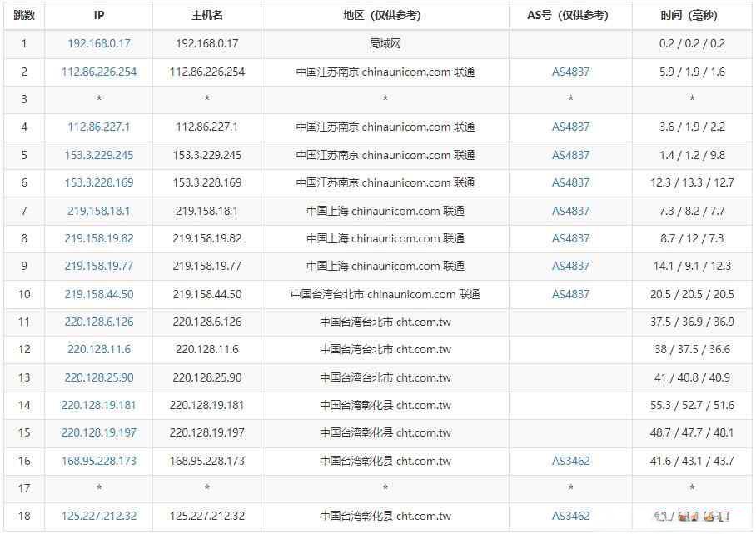The height and width of the screenshot is (534, 756).
Task: Click the time value 1.4 / 1.2 / 9.8
Action: (693, 155)
